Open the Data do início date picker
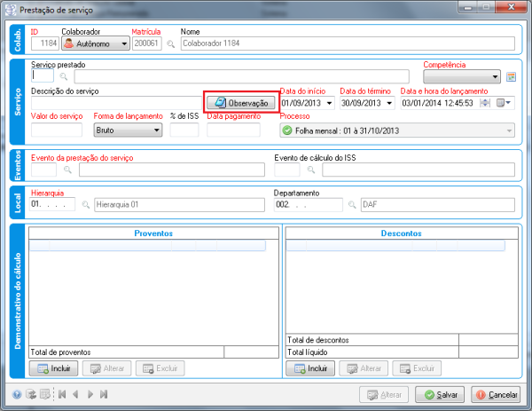 tap(330, 103)
